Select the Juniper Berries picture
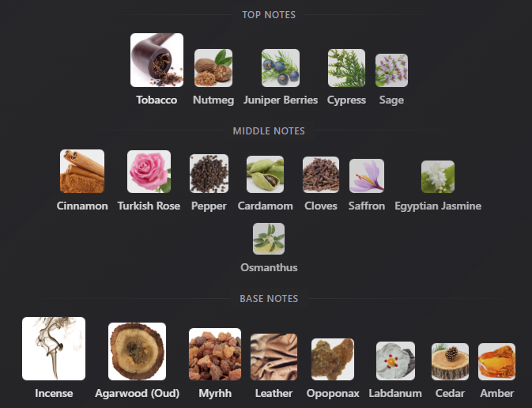Viewport: 532px width, 408px height. pyautogui.click(x=281, y=68)
